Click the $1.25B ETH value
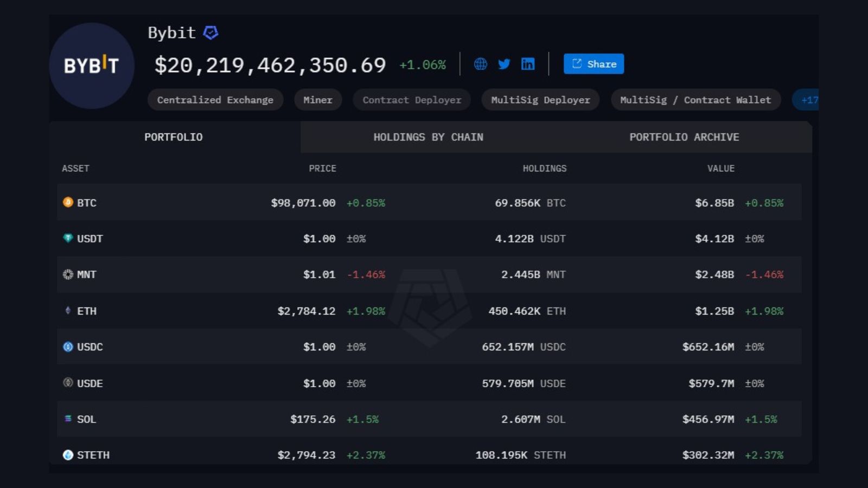868x488 pixels. (714, 311)
